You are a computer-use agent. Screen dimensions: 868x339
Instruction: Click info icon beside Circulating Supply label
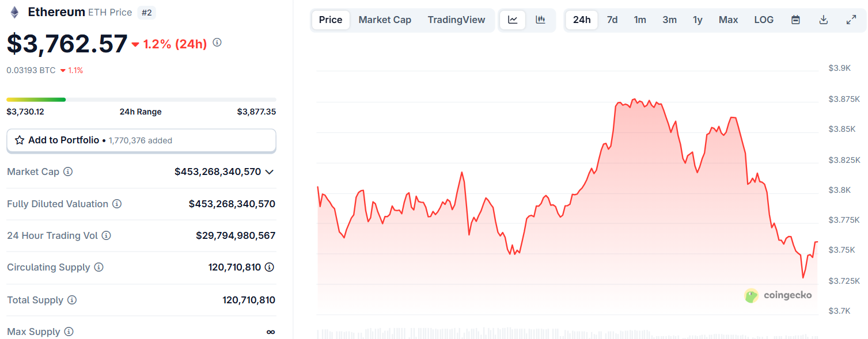click(98, 267)
